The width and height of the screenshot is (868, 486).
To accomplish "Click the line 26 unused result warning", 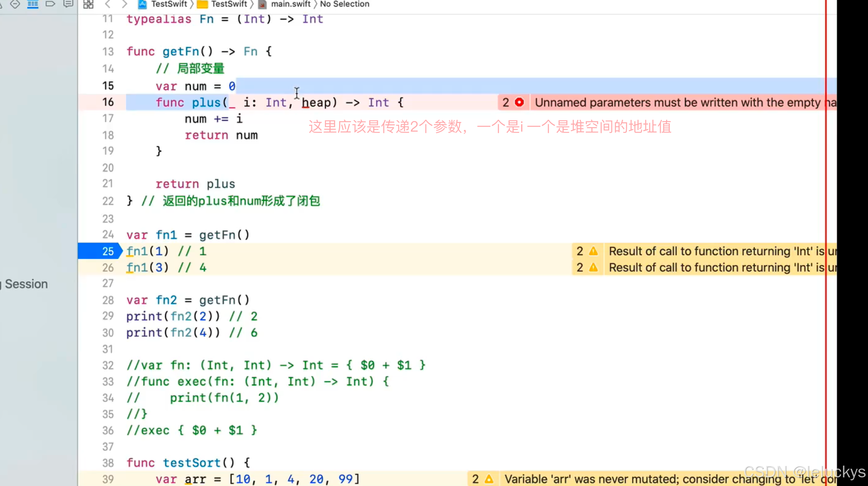I will pyautogui.click(x=717, y=267).
